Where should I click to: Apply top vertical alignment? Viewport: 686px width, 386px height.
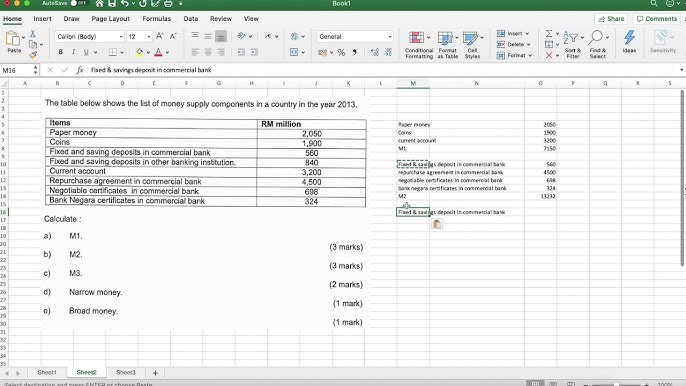[195, 36]
